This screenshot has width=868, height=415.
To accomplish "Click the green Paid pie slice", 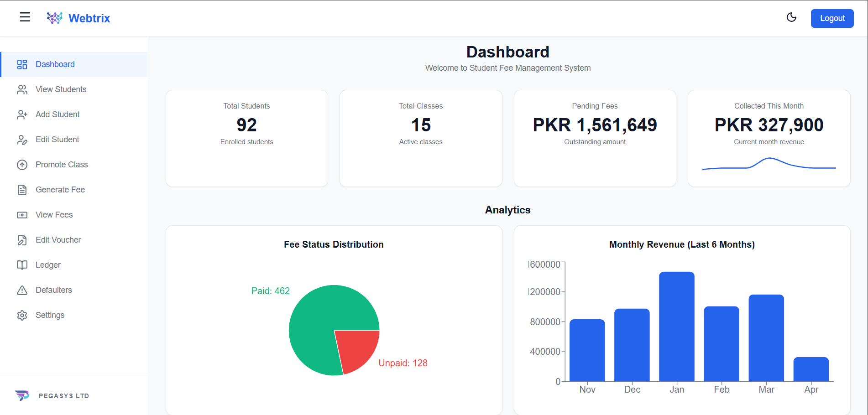I will [319, 319].
